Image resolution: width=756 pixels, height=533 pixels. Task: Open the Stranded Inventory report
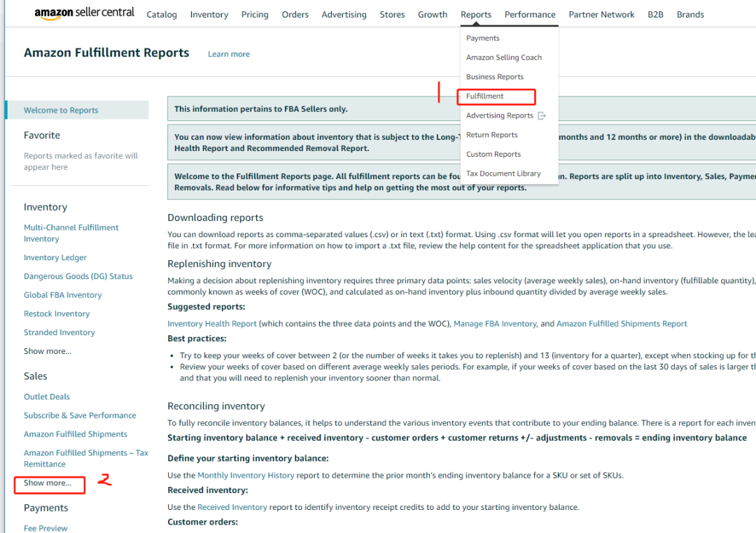pyautogui.click(x=59, y=332)
